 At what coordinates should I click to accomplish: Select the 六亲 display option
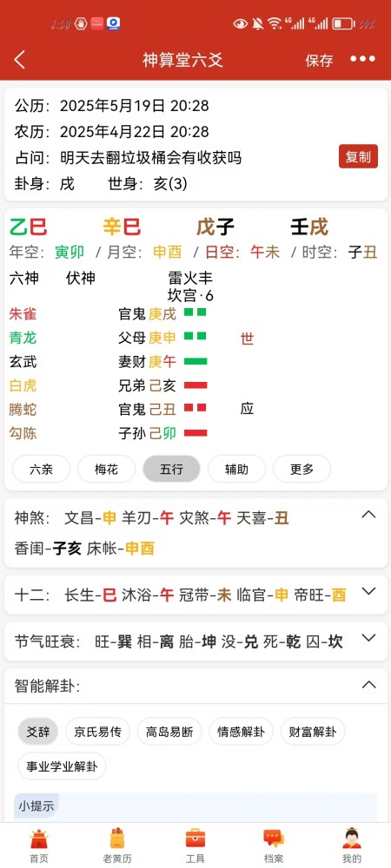(41, 470)
